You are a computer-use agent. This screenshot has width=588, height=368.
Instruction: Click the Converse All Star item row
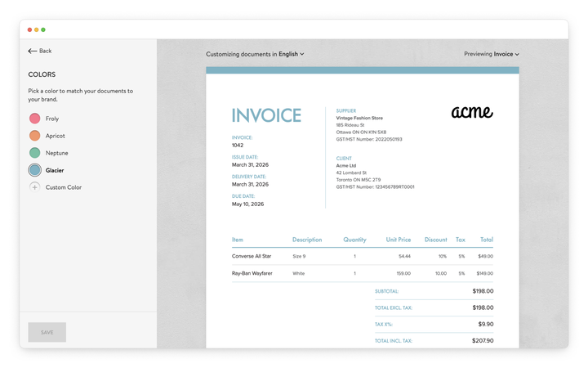[363, 256]
